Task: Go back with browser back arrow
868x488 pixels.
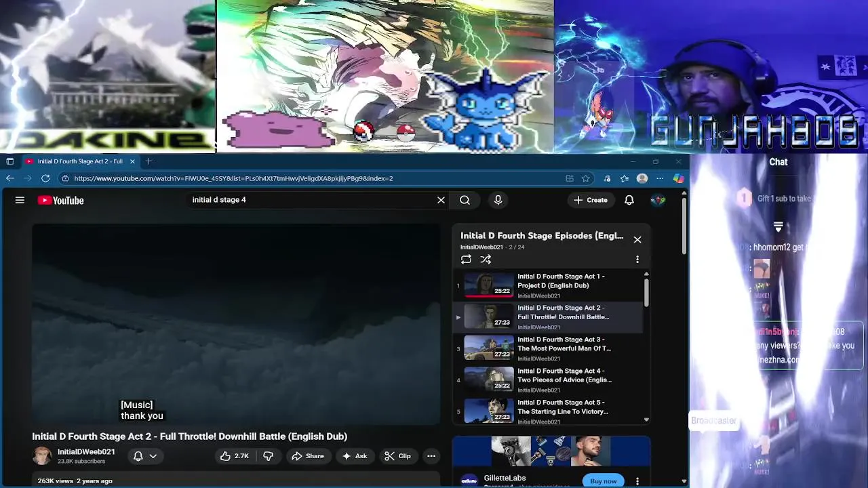Action: 10,178
